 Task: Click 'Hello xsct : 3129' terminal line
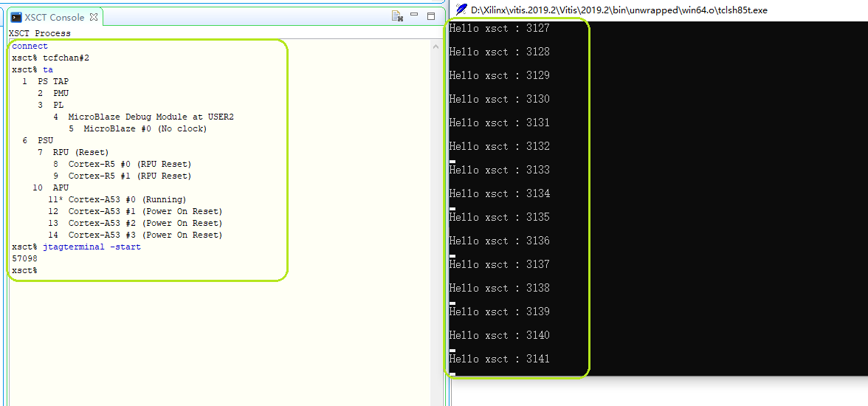[499, 75]
